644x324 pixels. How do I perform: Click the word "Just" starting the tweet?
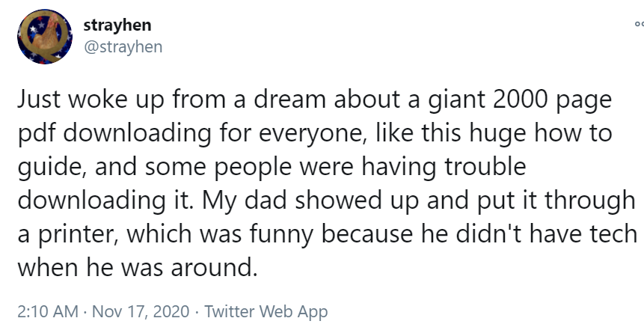coord(38,100)
